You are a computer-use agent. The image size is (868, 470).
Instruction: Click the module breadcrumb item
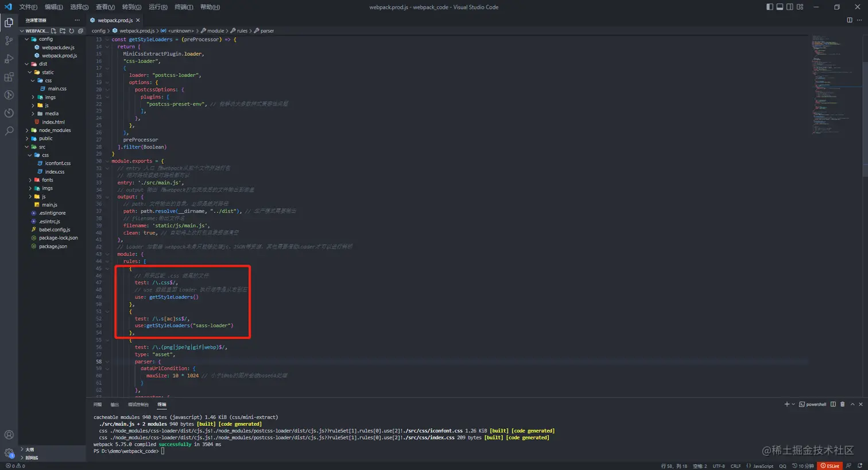(212, 31)
